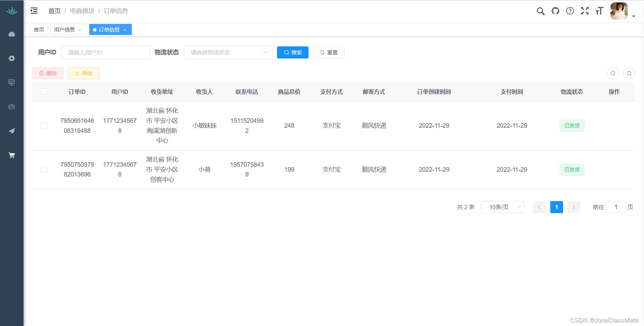Image resolution: width=644 pixels, height=326 pixels.
Task: Click the green lotus logo in sidebar
Action: [12, 11]
